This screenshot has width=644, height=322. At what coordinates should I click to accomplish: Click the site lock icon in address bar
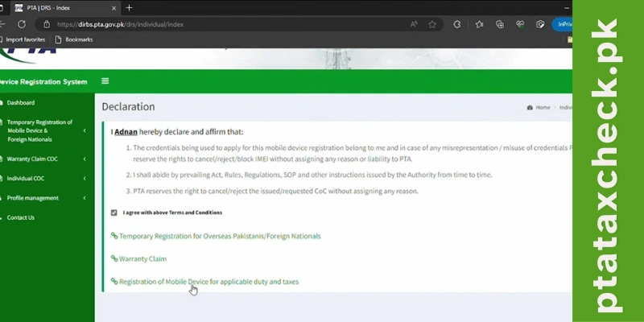tap(47, 24)
